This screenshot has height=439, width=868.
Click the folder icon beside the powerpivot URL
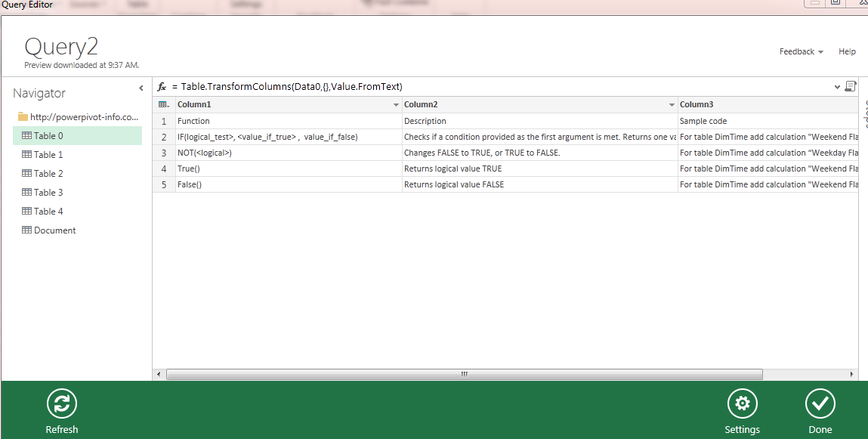click(23, 116)
